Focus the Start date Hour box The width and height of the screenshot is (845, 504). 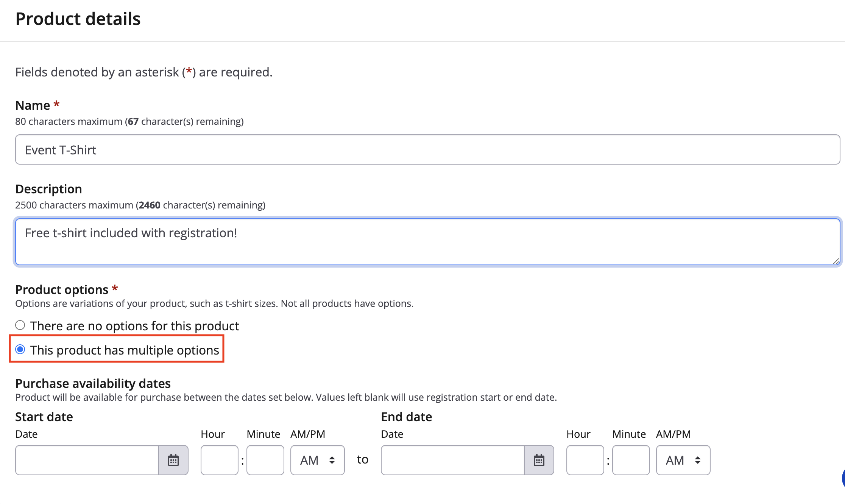[x=220, y=460]
